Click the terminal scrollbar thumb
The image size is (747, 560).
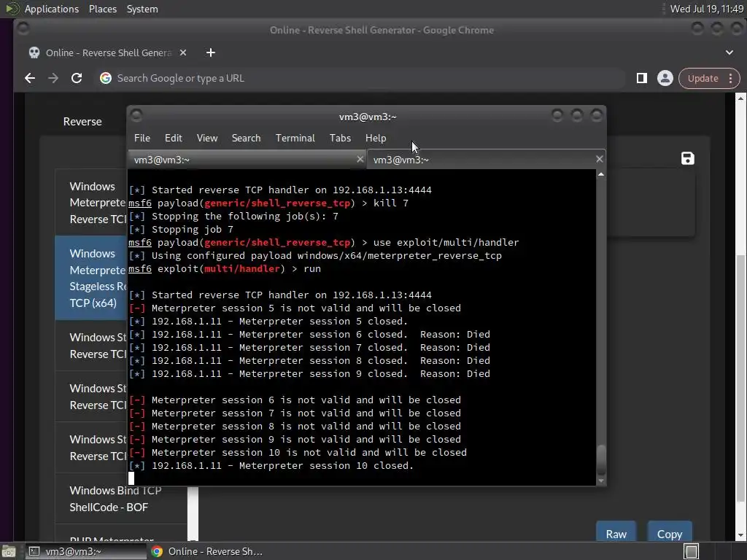(x=601, y=459)
